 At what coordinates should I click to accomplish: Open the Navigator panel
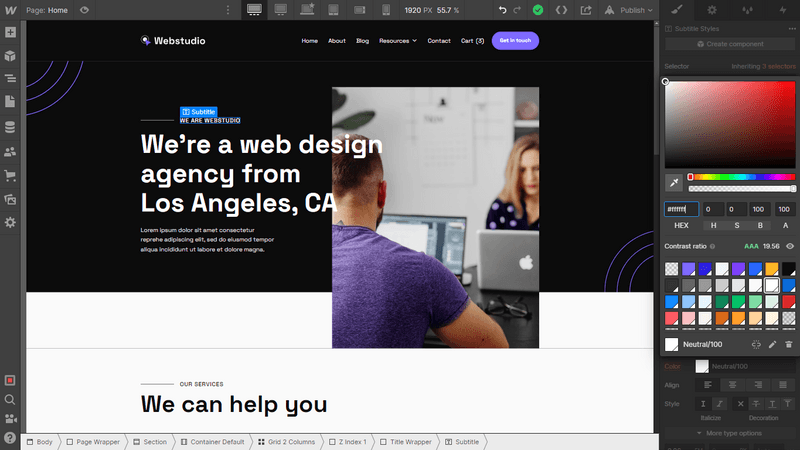(x=10, y=79)
